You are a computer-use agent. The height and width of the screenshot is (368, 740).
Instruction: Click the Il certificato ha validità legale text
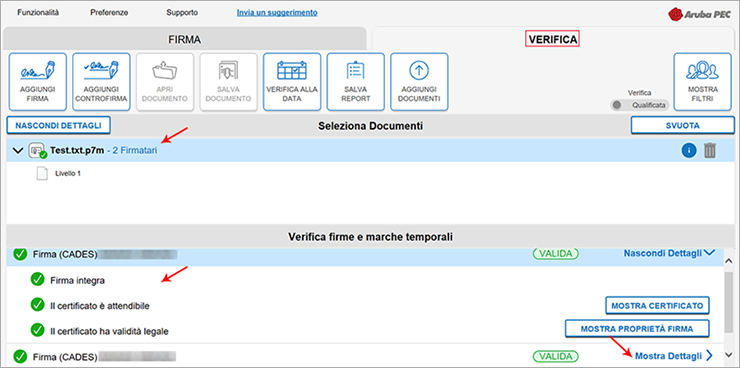pyautogui.click(x=109, y=331)
